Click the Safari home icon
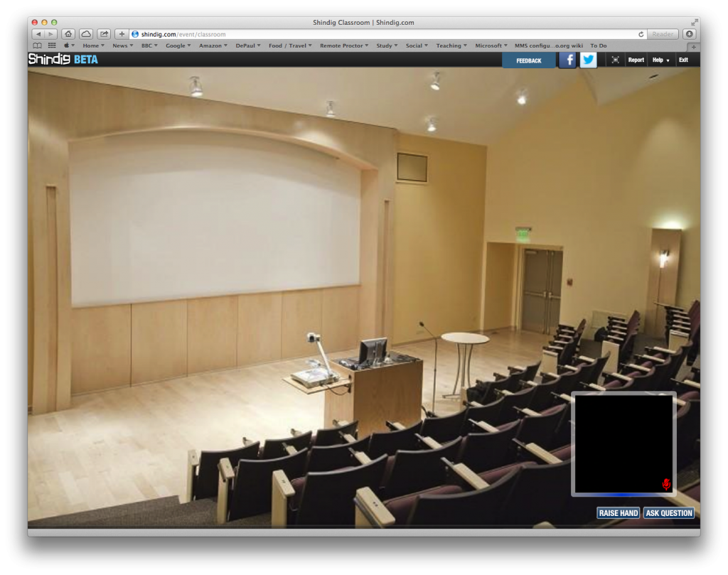The image size is (728, 575). [x=68, y=34]
